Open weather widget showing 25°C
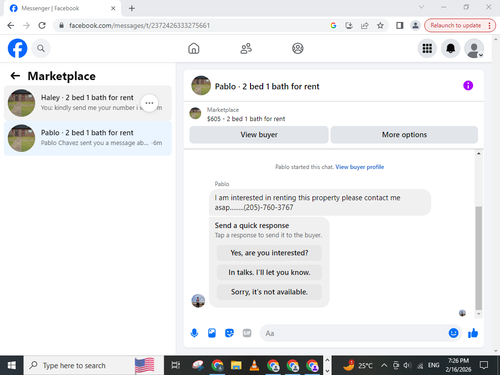The width and height of the screenshot is (500, 375). pyautogui.click(x=357, y=365)
